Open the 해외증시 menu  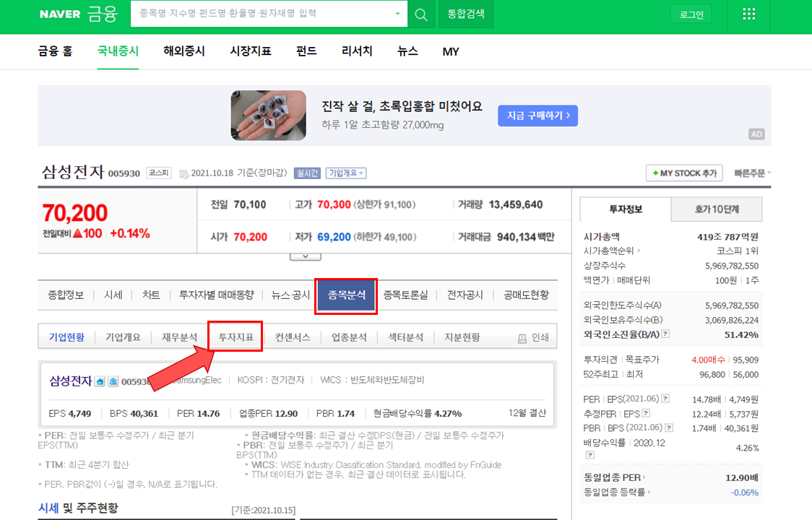pyautogui.click(x=184, y=51)
